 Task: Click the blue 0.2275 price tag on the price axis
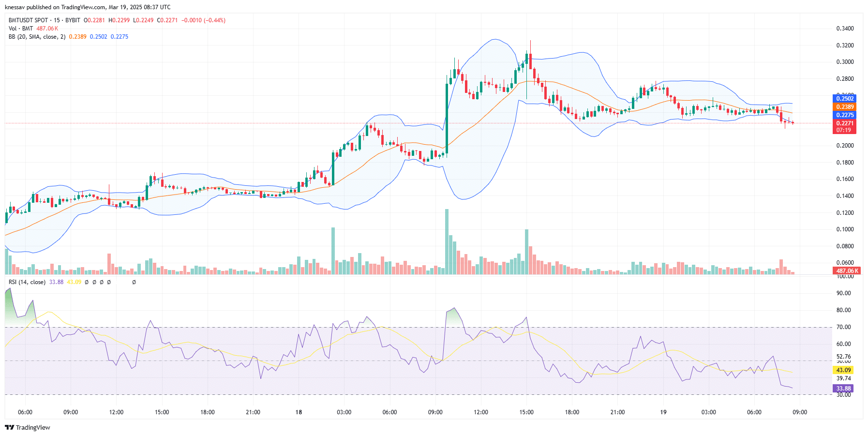point(845,115)
